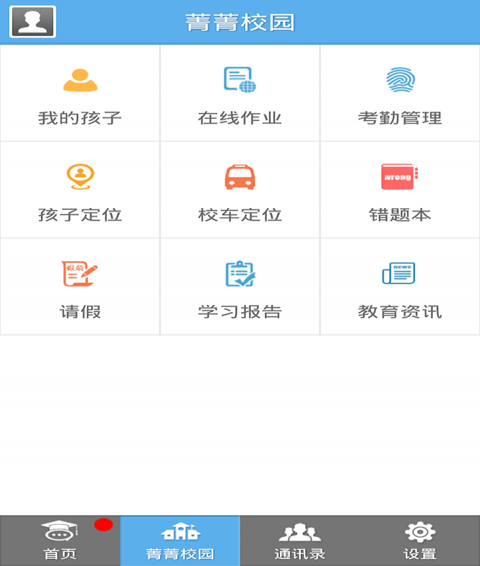Click the 学习报告 text label
Viewport: 480px width, 566px height.
[x=240, y=312]
